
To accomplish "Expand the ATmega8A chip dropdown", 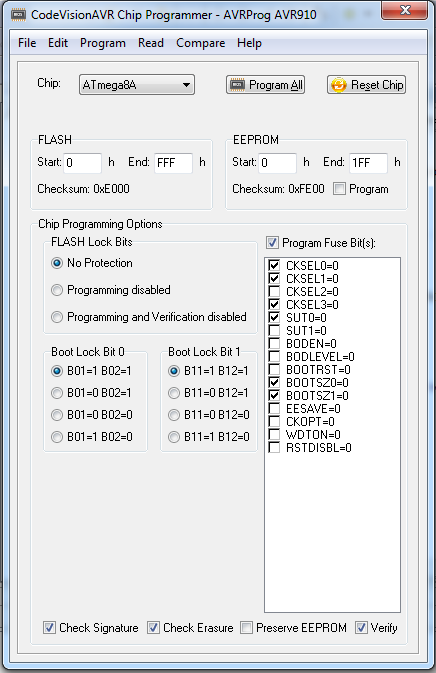I will (x=136, y=85).
